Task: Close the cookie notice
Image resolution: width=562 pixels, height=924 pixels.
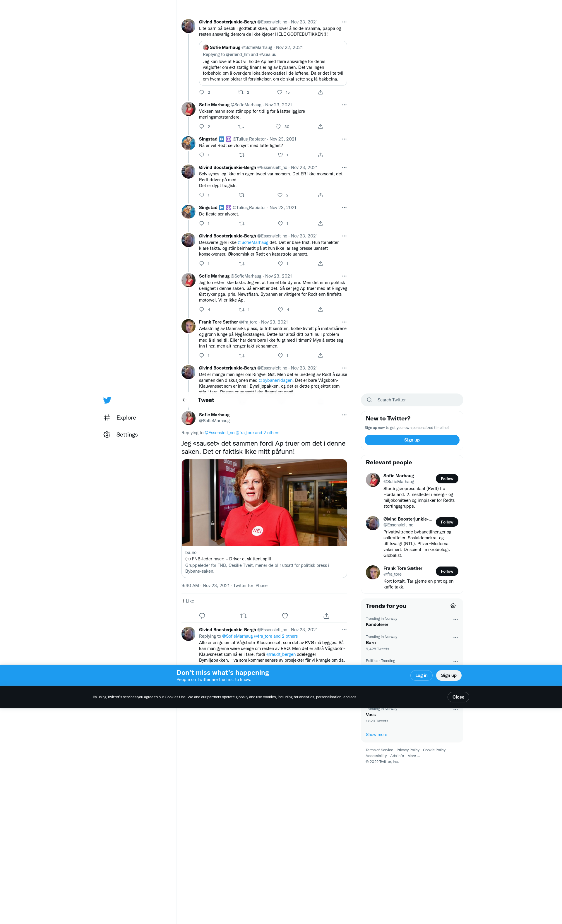Action: coord(458,697)
